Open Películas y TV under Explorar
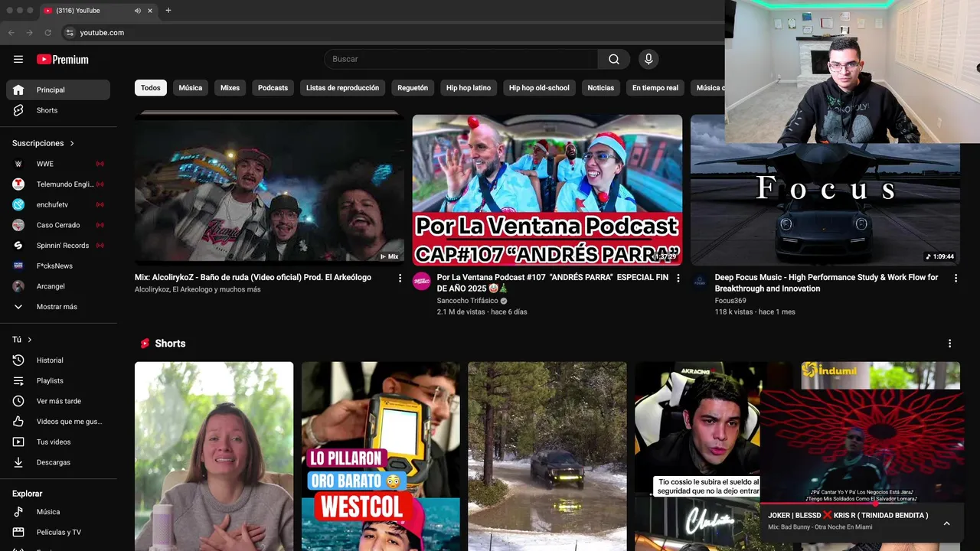Viewport: 980px width, 551px height. coord(58,532)
